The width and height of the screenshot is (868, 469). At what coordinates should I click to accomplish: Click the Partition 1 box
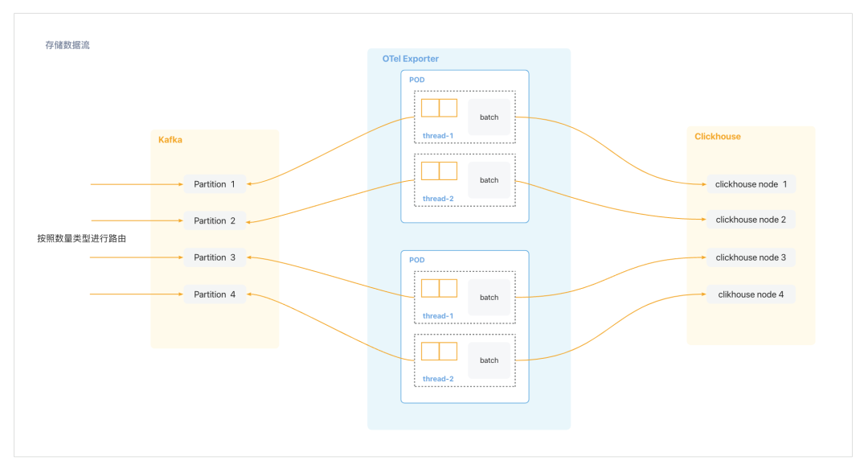pos(215,184)
